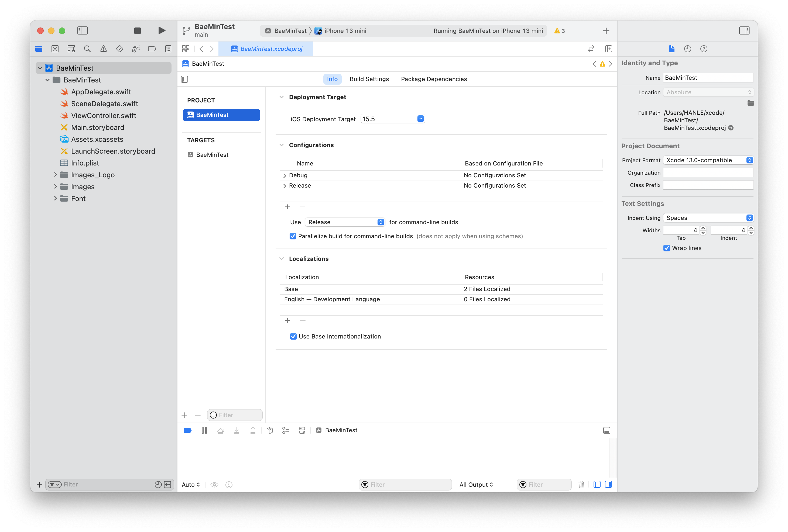Click the Run play button
This screenshot has height=532, width=788.
162,30
